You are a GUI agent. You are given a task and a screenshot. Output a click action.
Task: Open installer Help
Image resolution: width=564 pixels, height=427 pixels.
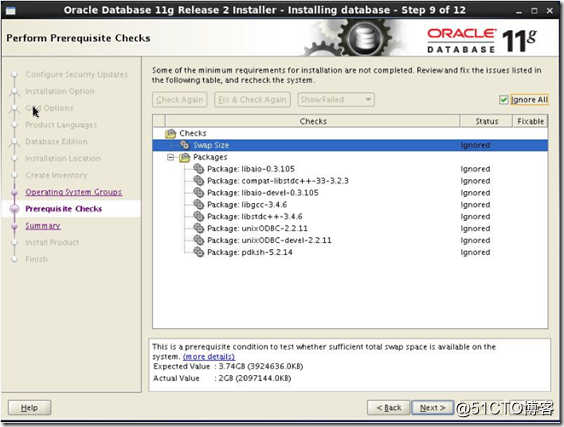click(29, 408)
